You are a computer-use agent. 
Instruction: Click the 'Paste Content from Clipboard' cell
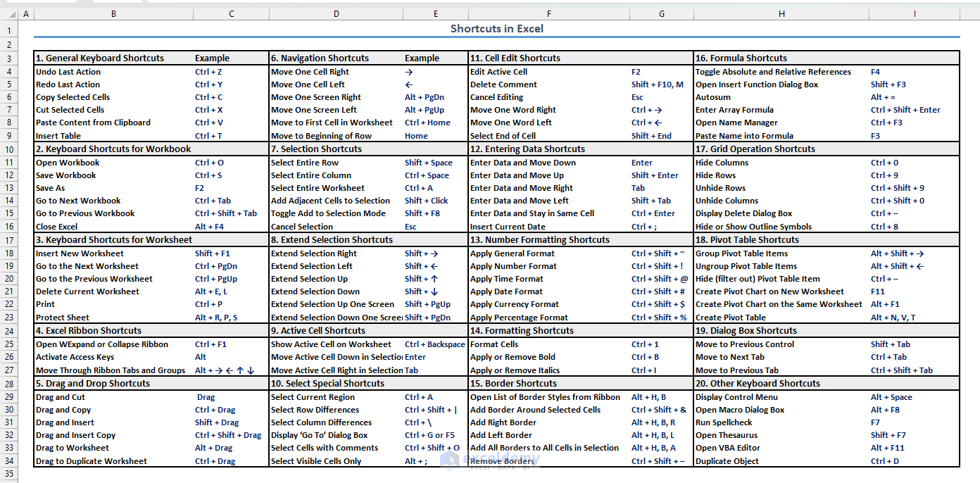tap(113, 123)
